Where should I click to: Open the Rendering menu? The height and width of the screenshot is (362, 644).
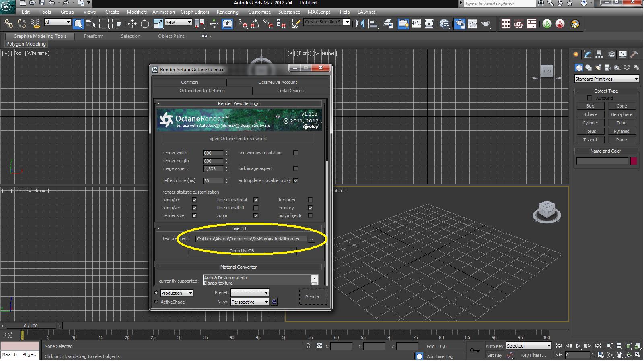[x=227, y=12]
